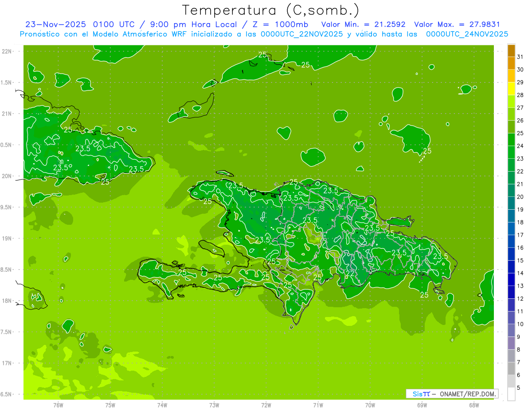This screenshot has width=532, height=411.
Task: Click the "18N" latitude axis label
Action: tap(7, 301)
